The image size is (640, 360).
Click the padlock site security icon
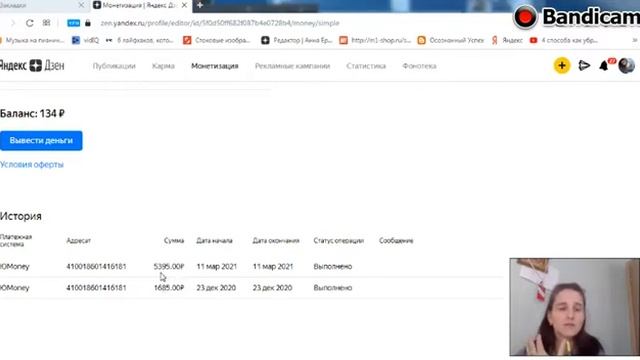[x=88, y=23]
